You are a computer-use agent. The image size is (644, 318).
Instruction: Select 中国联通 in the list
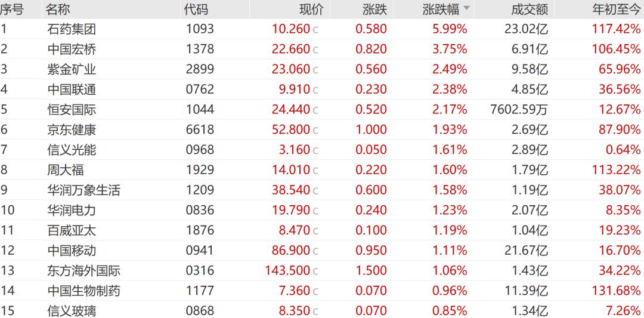(322, 89)
